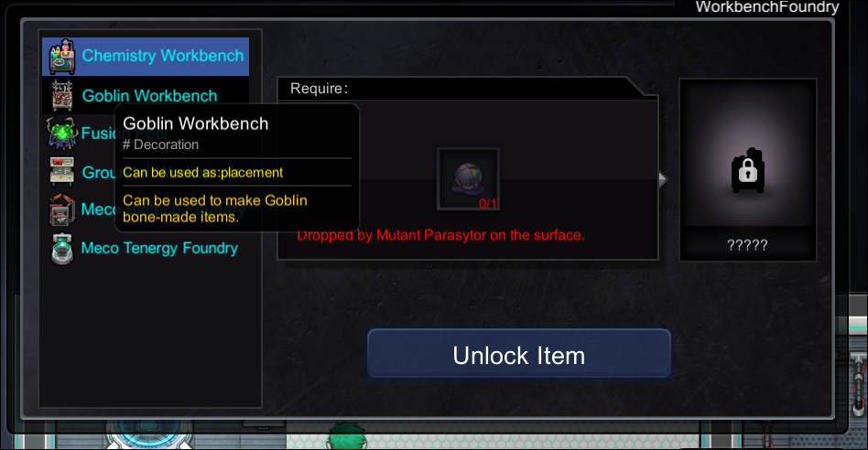Click the red Dropped by Mutant Parasytor hint
This screenshot has width=868, height=450.
coord(440,235)
